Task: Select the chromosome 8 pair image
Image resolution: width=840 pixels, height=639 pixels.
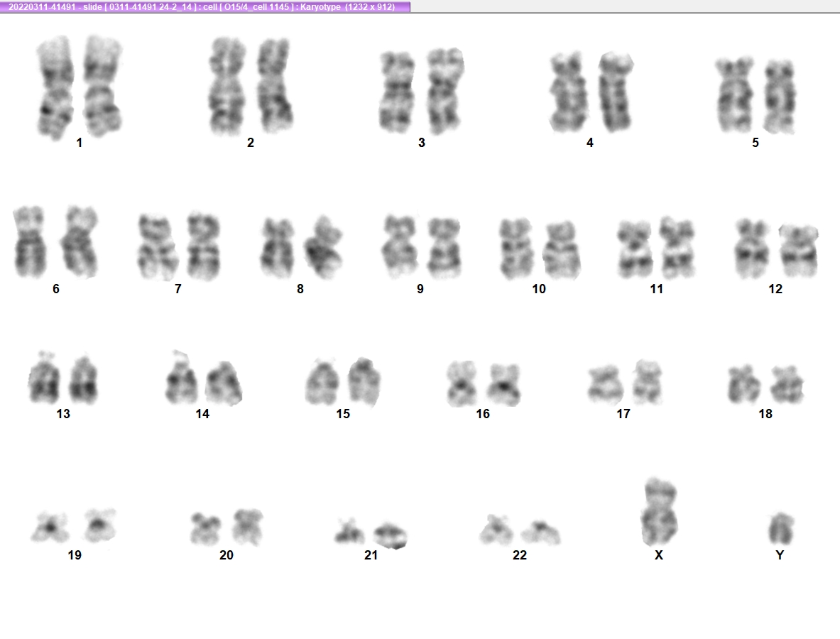Action: point(301,247)
